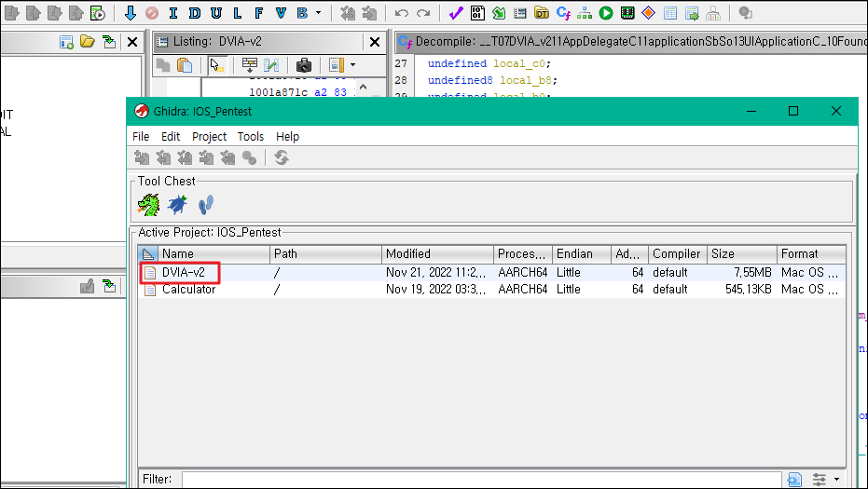The width and height of the screenshot is (868, 489).
Task: Click the Listing scrollbar up arrow
Action: click(364, 87)
